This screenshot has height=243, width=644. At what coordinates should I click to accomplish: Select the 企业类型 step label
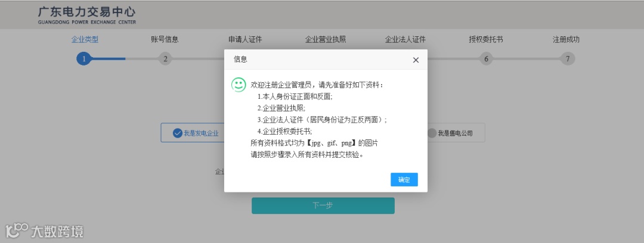85,39
